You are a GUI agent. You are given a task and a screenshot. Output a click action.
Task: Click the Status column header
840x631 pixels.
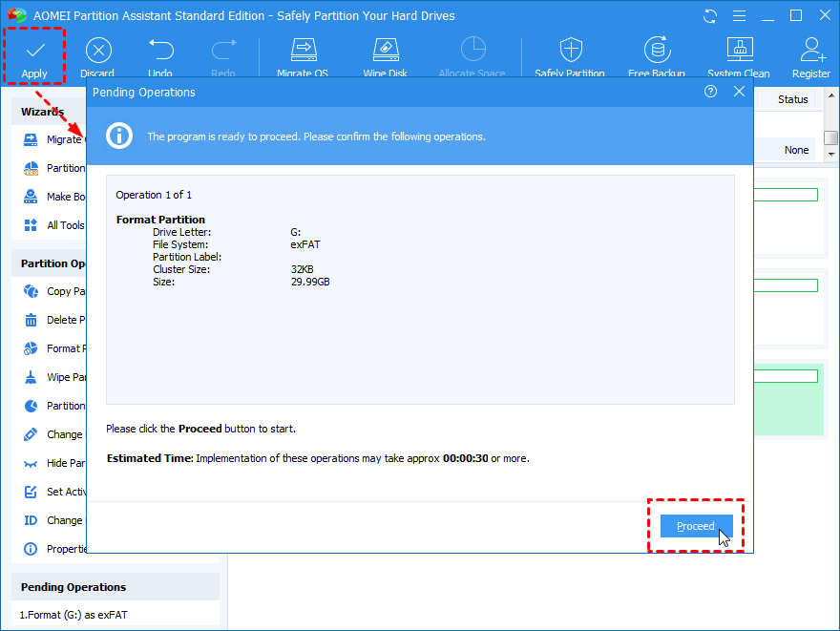click(793, 99)
